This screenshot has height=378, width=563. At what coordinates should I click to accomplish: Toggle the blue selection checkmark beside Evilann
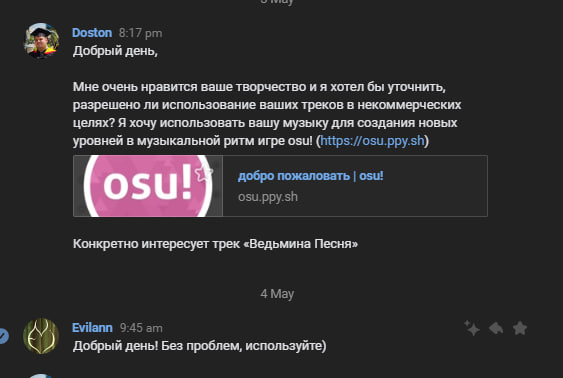pyautogui.click(x=3, y=336)
